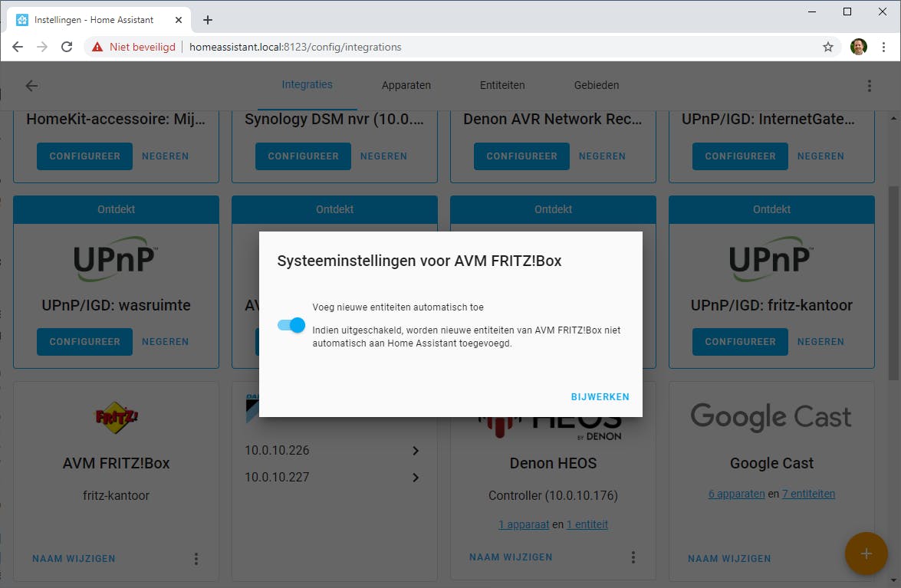Click the 'Niet beveiligd' warning icon
901x588 pixels.
click(x=97, y=47)
